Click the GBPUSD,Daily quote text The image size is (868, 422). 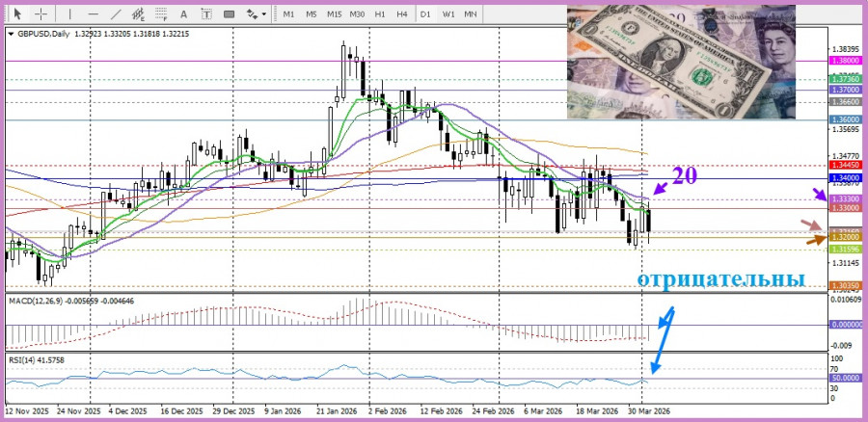(103, 34)
